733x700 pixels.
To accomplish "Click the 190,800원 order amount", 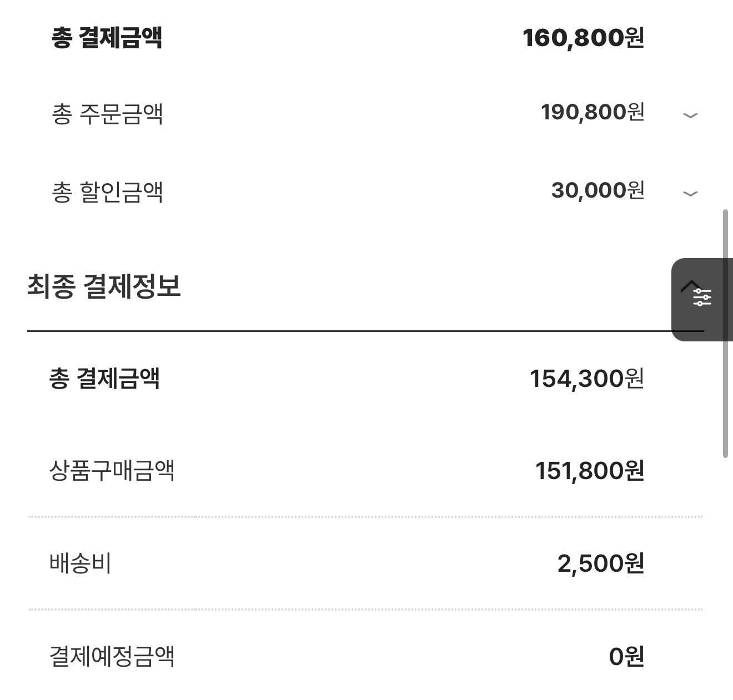I will tap(593, 113).
